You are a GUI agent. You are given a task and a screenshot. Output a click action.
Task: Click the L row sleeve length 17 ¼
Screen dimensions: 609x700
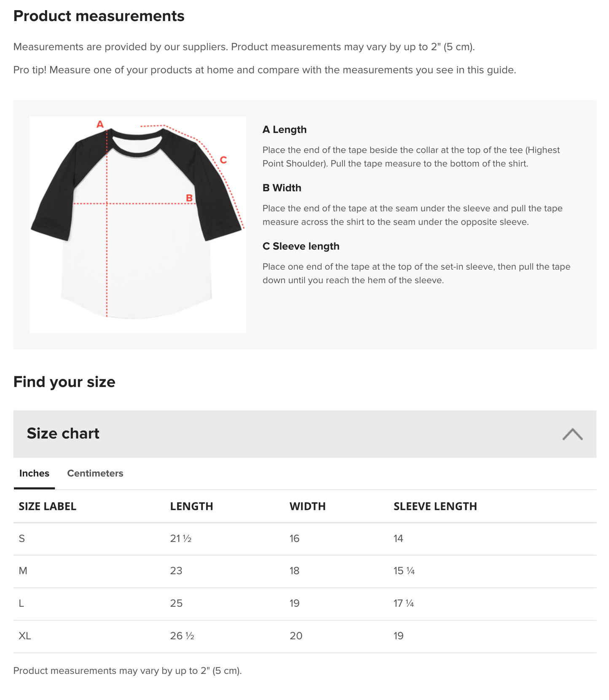tap(403, 603)
